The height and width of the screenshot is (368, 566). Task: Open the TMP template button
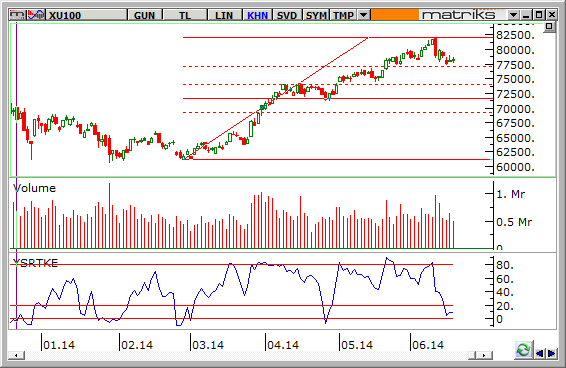tap(343, 15)
